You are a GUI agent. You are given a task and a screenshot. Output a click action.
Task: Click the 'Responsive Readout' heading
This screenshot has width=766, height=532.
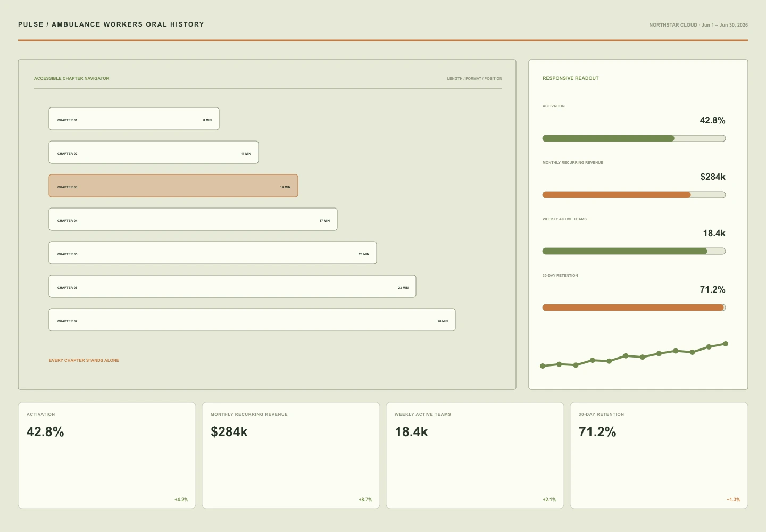[x=570, y=78]
